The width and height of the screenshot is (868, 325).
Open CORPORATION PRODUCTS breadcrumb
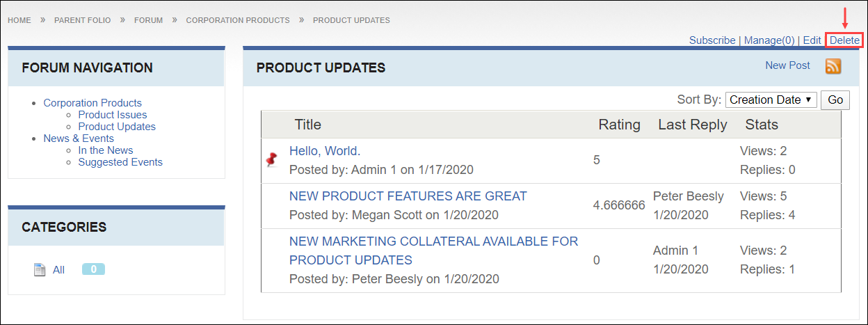[238, 20]
